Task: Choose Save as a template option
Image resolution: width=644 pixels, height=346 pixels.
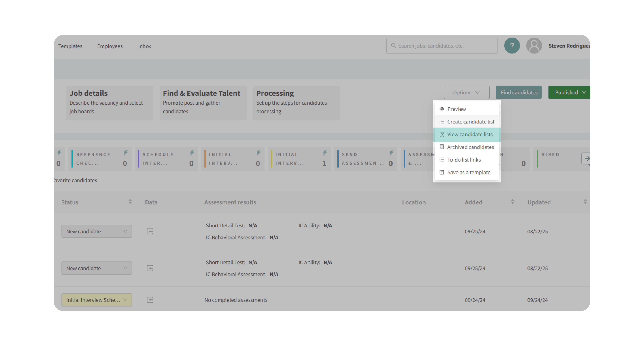Action: click(469, 172)
